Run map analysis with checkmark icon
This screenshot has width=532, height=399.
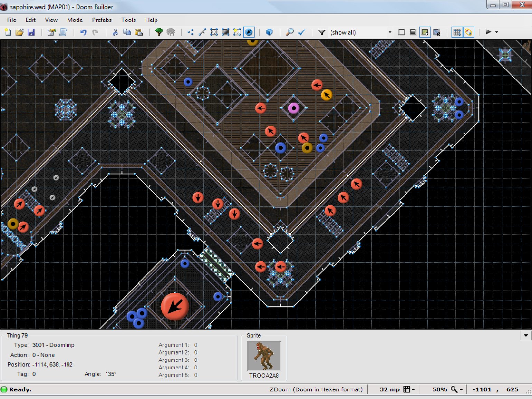pos(301,32)
